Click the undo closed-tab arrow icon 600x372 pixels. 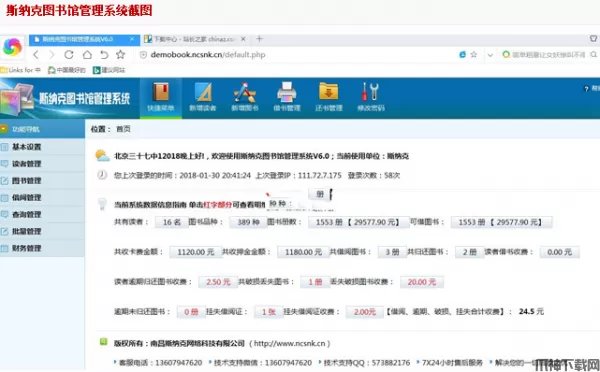click(x=104, y=55)
